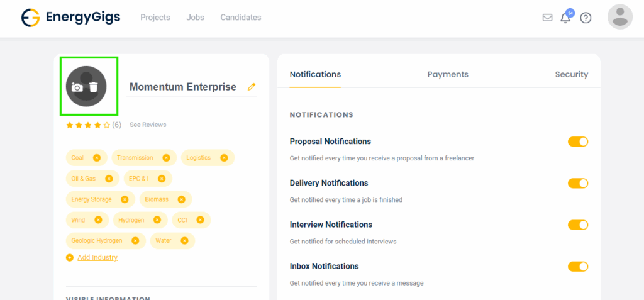
Task: Open the notifications bell icon
Action: tap(565, 18)
